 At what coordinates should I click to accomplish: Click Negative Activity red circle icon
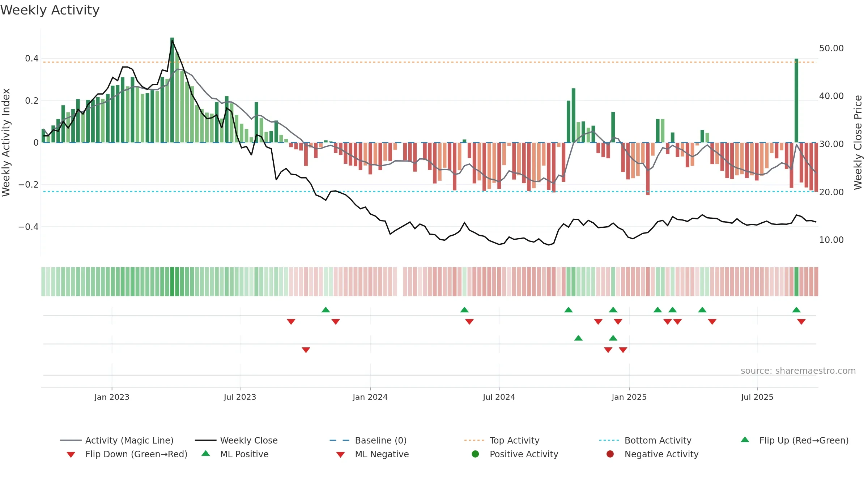click(x=610, y=454)
